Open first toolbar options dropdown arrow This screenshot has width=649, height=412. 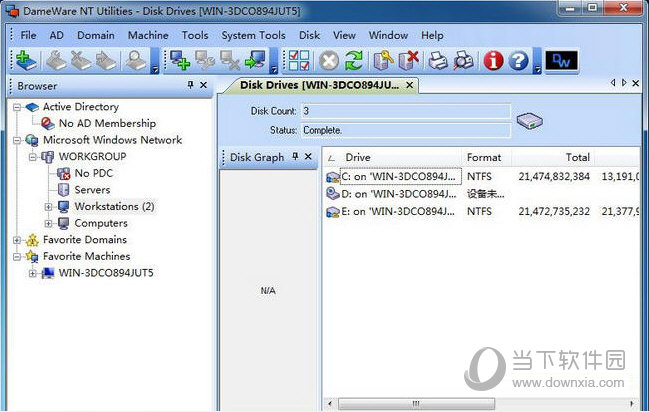point(155,69)
